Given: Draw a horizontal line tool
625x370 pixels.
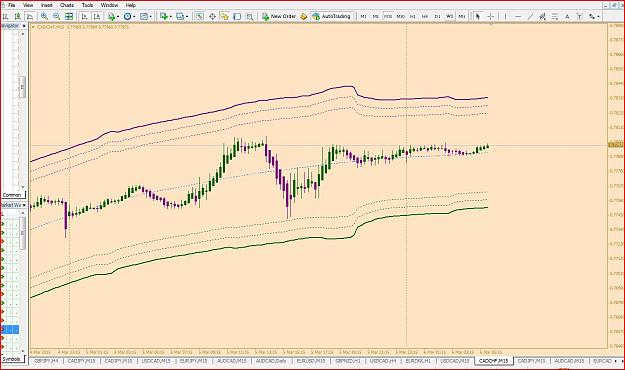Looking at the screenshot, I should point(518,16).
